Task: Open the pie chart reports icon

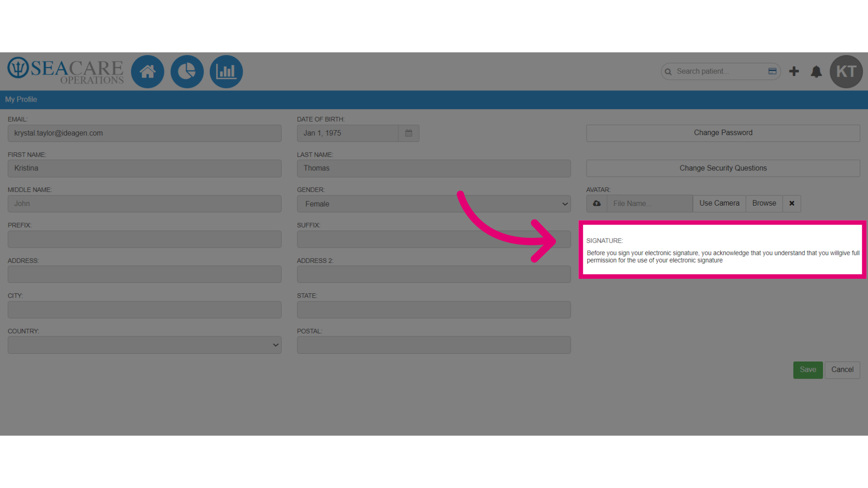Action: pos(187,71)
